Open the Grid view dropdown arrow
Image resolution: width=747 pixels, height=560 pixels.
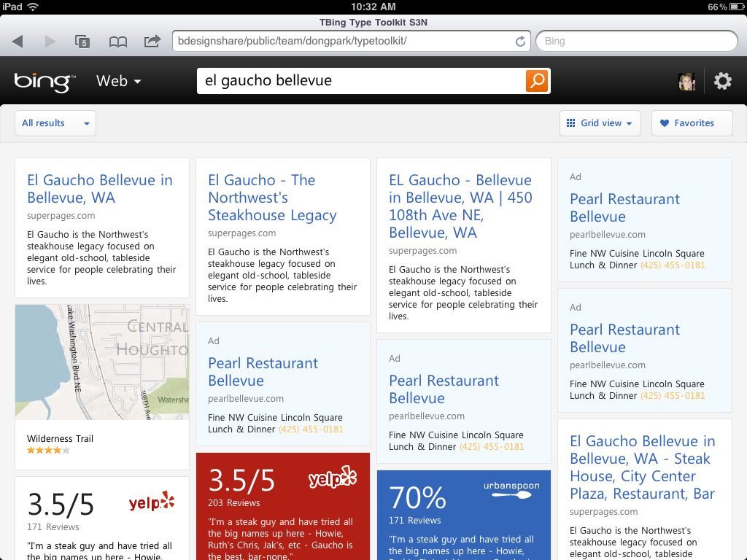click(x=630, y=124)
